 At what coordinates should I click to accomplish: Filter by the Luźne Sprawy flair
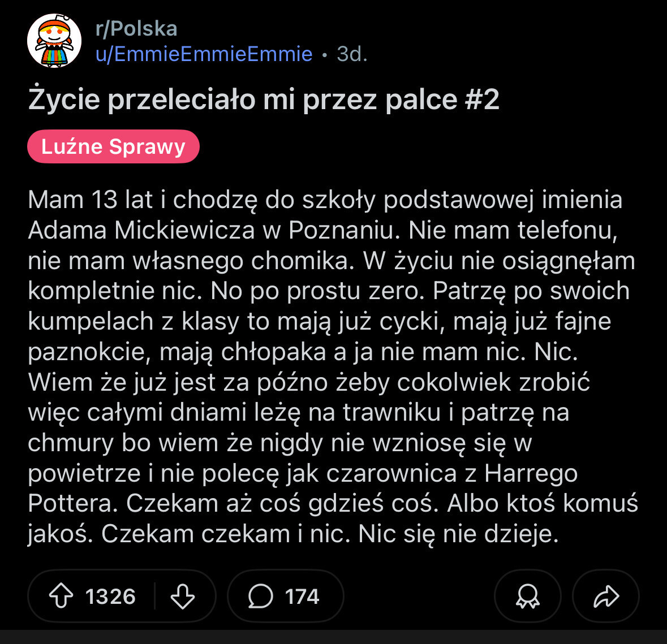coord(113,146)
